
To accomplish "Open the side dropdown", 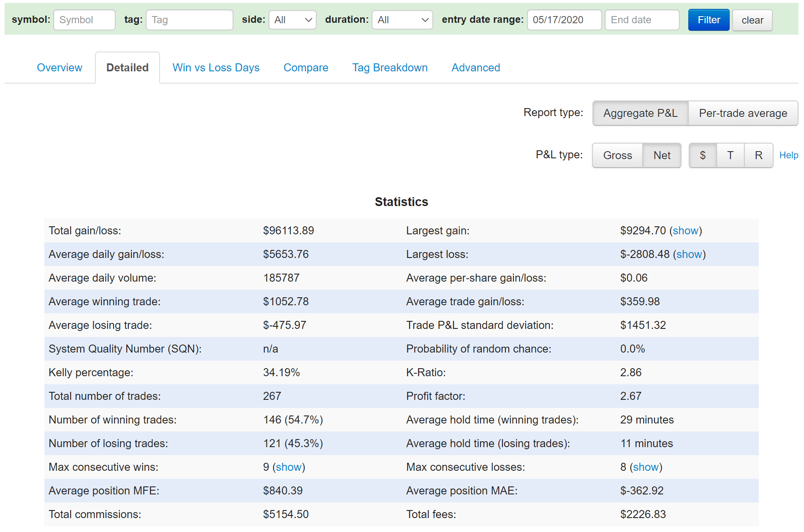I will tap(292, 20).
